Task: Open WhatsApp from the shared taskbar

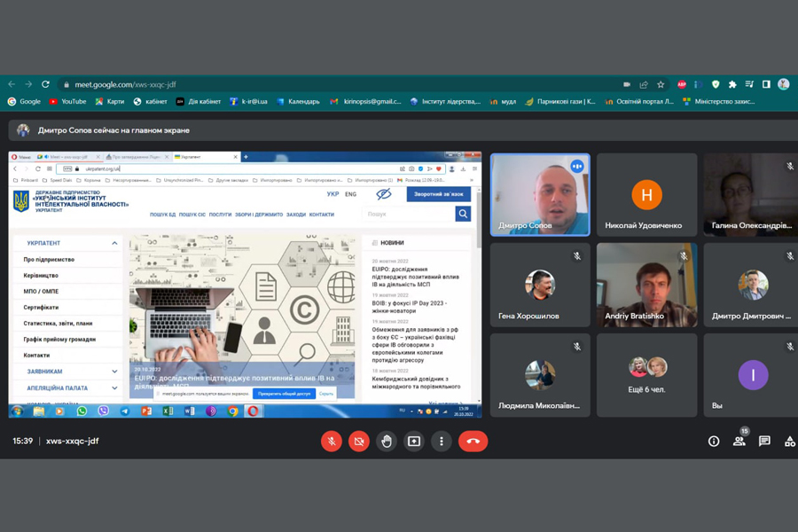Action: tap(82, 411)
